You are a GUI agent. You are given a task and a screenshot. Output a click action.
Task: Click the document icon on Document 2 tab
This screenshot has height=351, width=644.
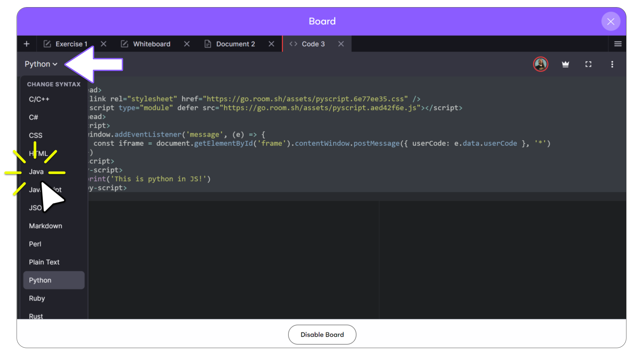(208, 44)
